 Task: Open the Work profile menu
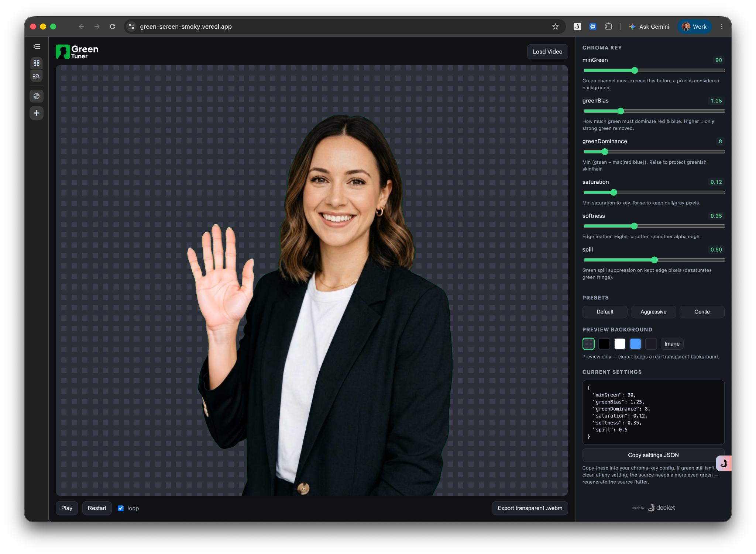[694, 27]
